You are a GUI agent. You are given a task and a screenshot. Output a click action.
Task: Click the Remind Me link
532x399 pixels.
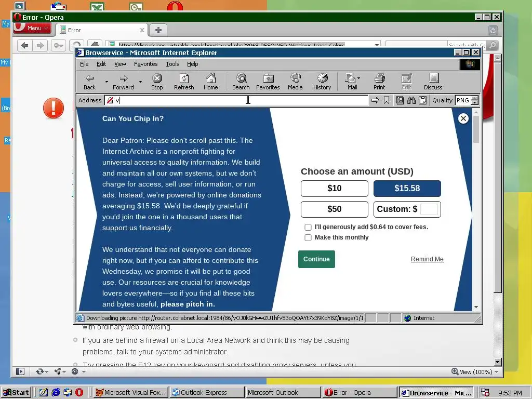click(x=427, y=259)
